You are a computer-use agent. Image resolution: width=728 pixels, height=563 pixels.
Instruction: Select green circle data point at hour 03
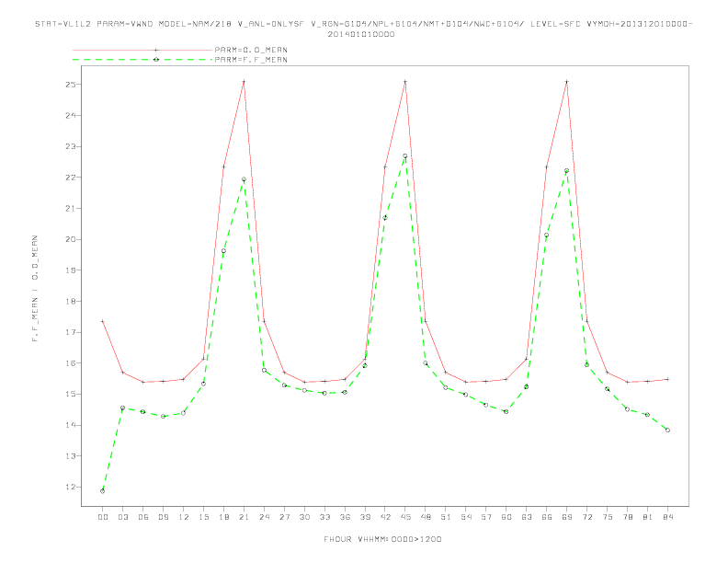(122, 408)
